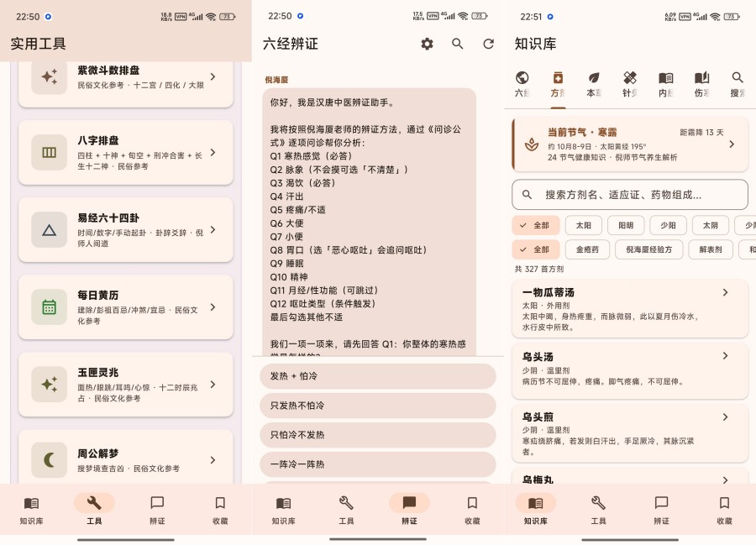The image size is (756, 545).
Task: Open settings gear in 六经辨证 header
Action: pyautogui.click(x=427, y=44)
